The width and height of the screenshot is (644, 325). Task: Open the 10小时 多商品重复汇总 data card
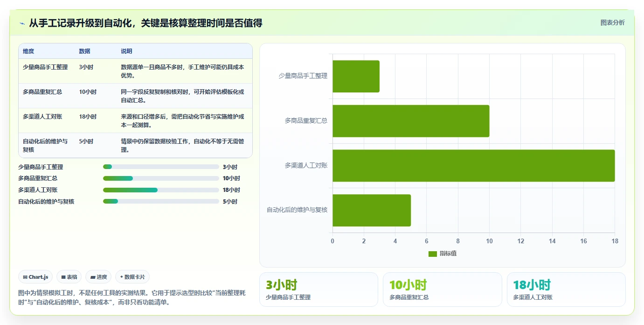[442, 290]
